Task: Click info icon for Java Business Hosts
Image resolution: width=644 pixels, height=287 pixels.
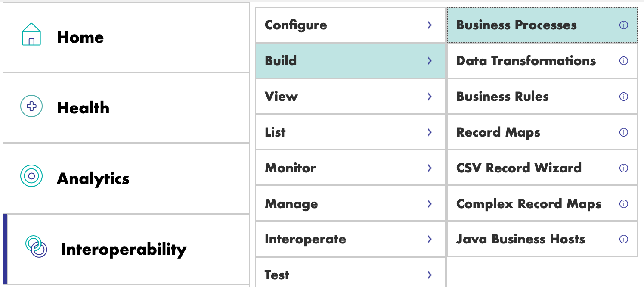Action: 623,239
